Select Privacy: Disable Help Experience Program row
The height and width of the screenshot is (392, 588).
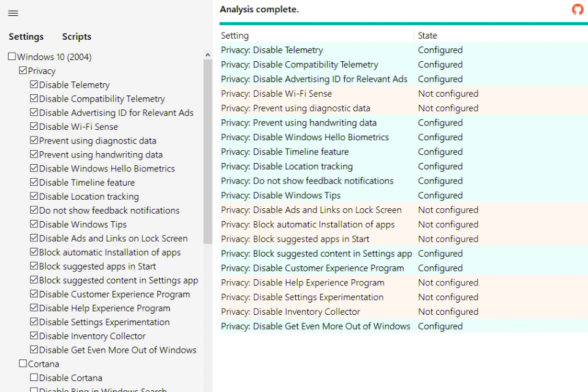pyautogui.click(x=404, y=282)
